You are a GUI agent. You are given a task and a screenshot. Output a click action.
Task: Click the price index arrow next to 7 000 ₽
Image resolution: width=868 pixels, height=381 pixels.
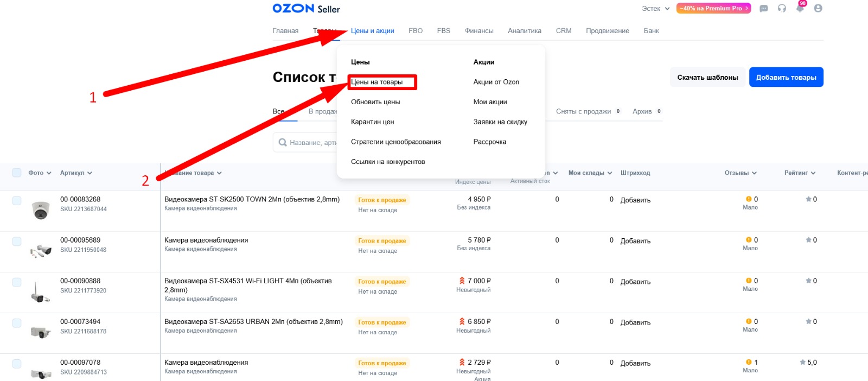coord(462,281)
